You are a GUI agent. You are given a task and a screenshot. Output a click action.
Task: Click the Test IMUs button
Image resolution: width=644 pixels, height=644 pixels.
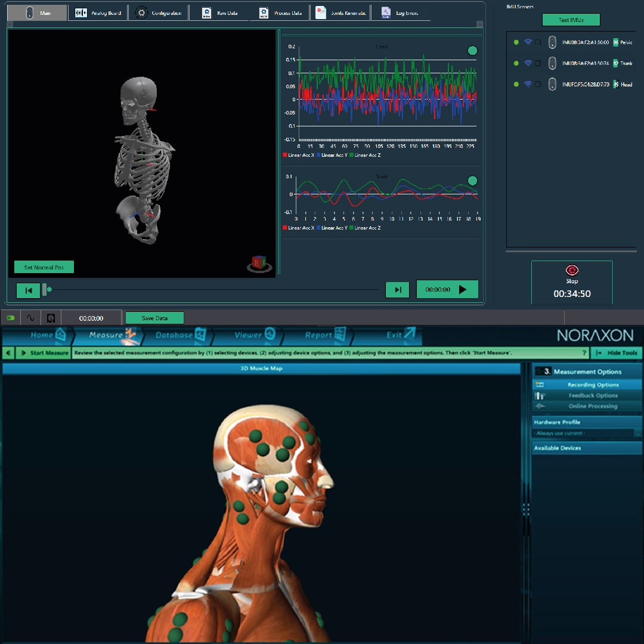(571, 20)
